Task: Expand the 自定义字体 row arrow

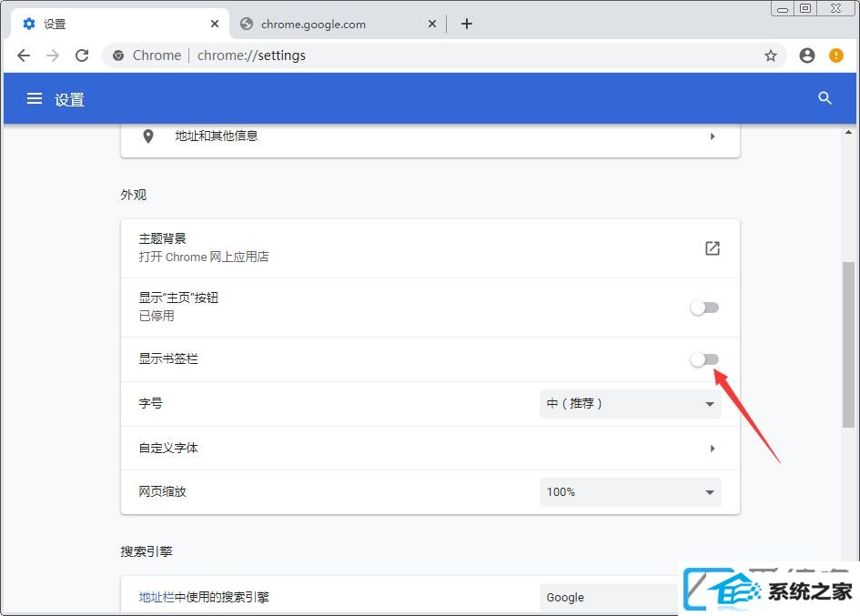Action: [712, 449]
